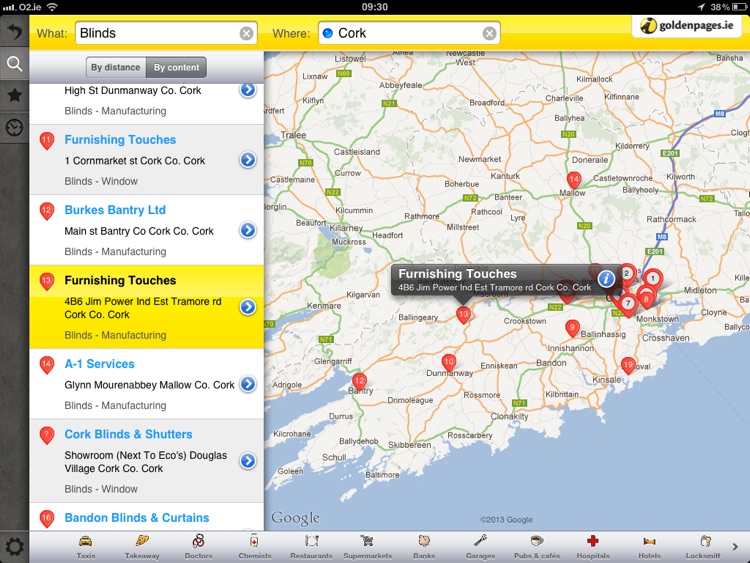This screenshot has width=750, height=563.
Task: Click map pin 9 near Ballinhassig
Action: (x=572, y=329)
